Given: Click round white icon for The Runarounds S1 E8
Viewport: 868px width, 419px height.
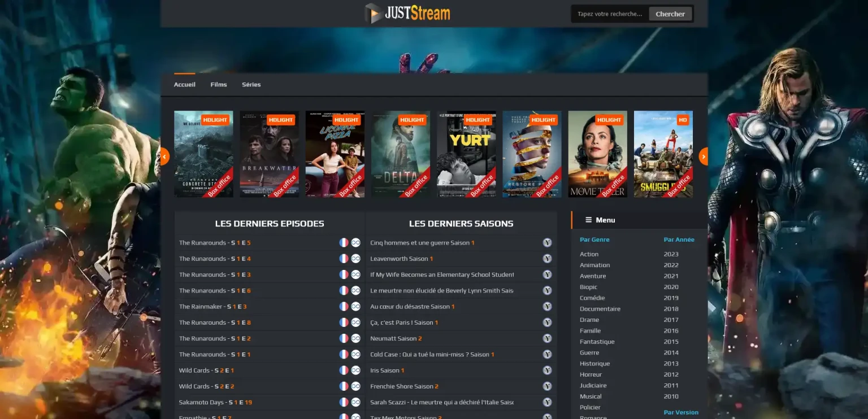Looking at the screenshot, I should tap(355, 322).
